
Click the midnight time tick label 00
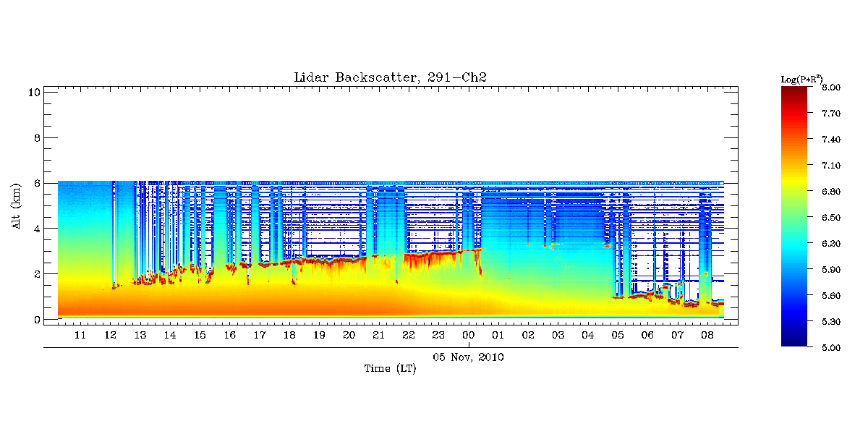[469, 336]
